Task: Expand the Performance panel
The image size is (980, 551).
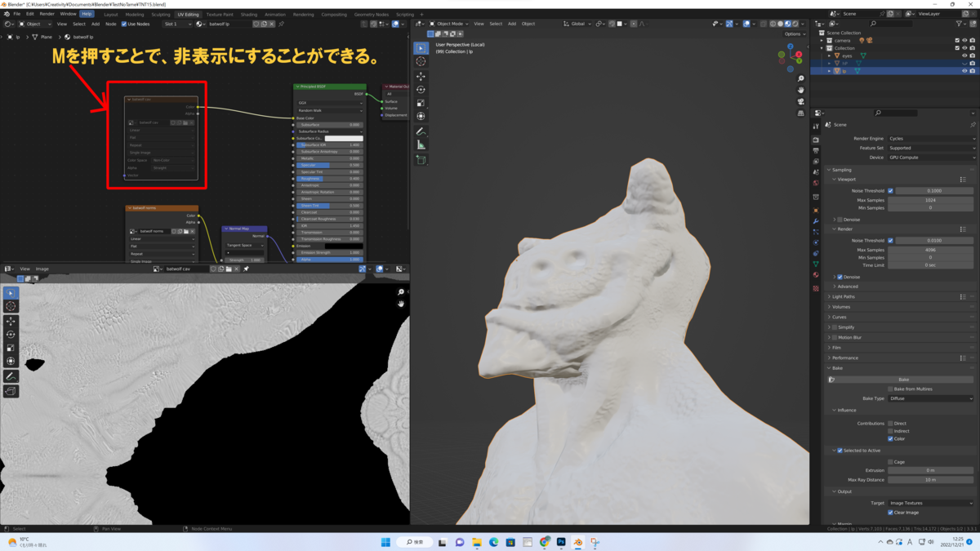Action: (844, 358)
